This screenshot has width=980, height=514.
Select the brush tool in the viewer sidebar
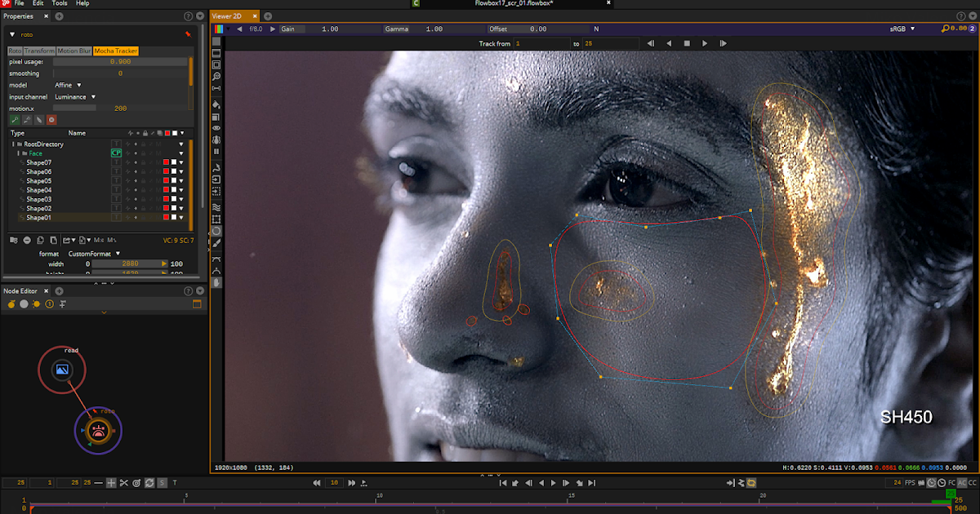point(216,242)
